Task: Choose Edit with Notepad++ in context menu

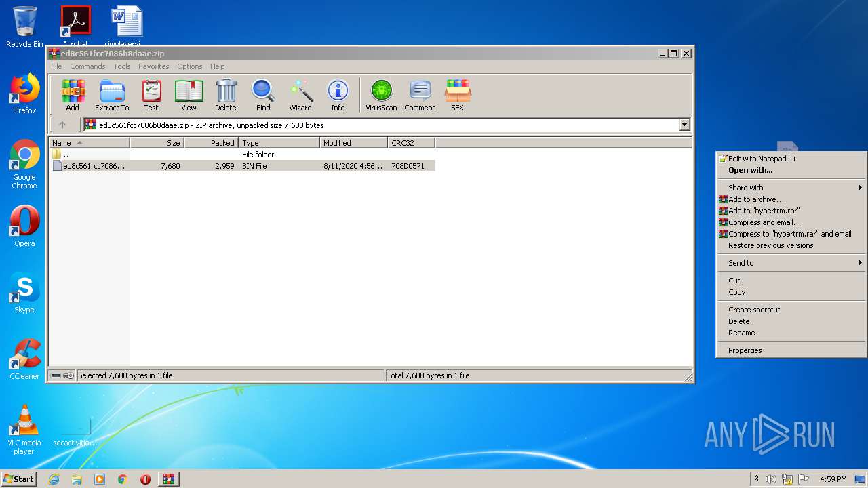Action: click(791, 159)
